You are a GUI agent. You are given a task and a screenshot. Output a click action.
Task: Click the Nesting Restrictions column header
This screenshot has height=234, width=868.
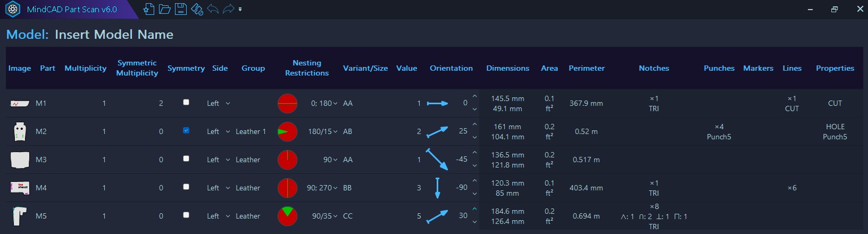click(x=306, y=68)
